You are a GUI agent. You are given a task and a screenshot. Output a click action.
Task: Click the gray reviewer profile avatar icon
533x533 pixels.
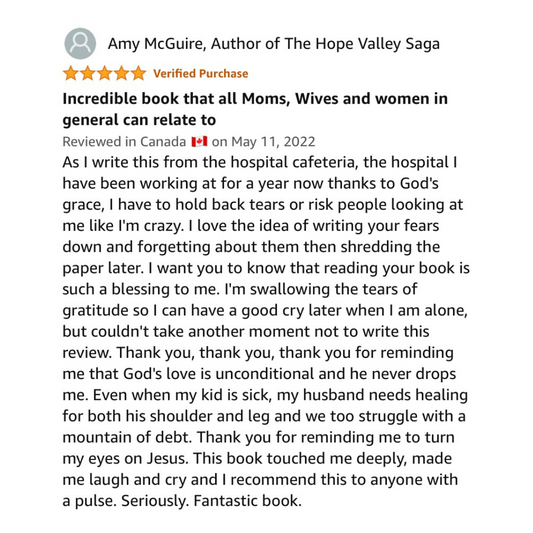[x=80, y=44]
